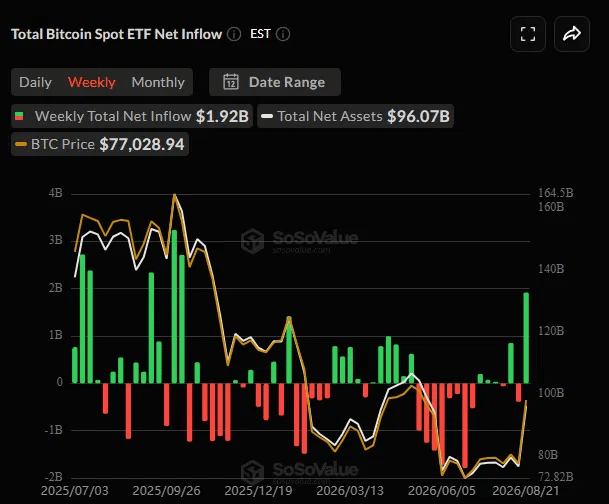Click the 2025/07/03 date axis label

75,490
